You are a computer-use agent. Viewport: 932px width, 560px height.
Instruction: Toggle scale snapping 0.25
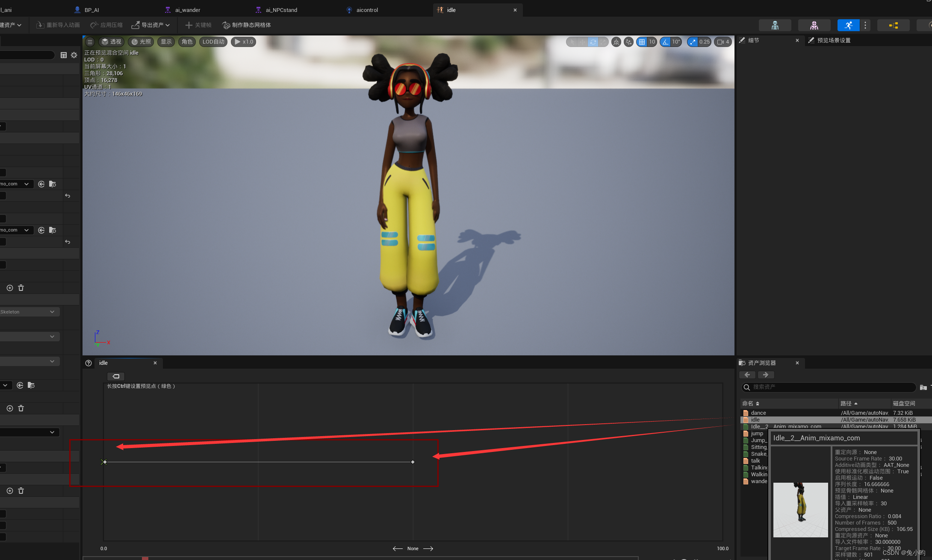click(693, 42)
